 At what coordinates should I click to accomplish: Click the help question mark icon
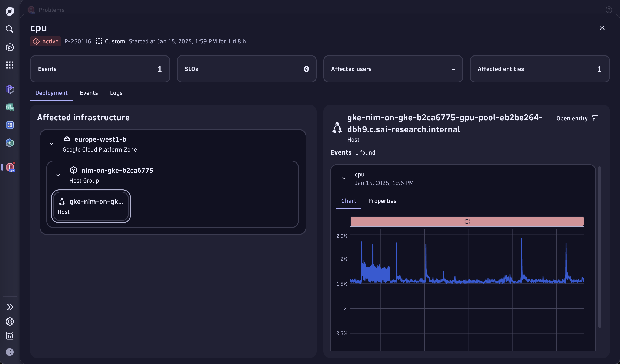[x=609, y=10]
